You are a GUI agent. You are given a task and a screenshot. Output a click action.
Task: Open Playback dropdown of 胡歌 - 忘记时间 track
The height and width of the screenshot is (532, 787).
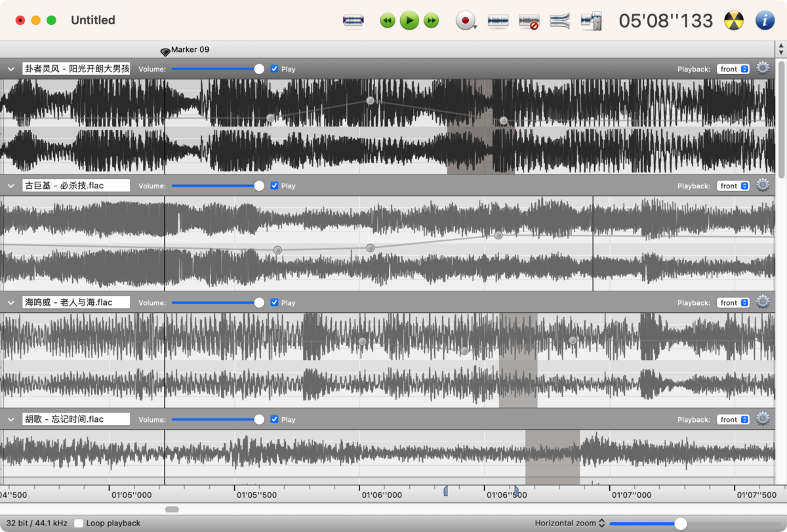[733, 419]
